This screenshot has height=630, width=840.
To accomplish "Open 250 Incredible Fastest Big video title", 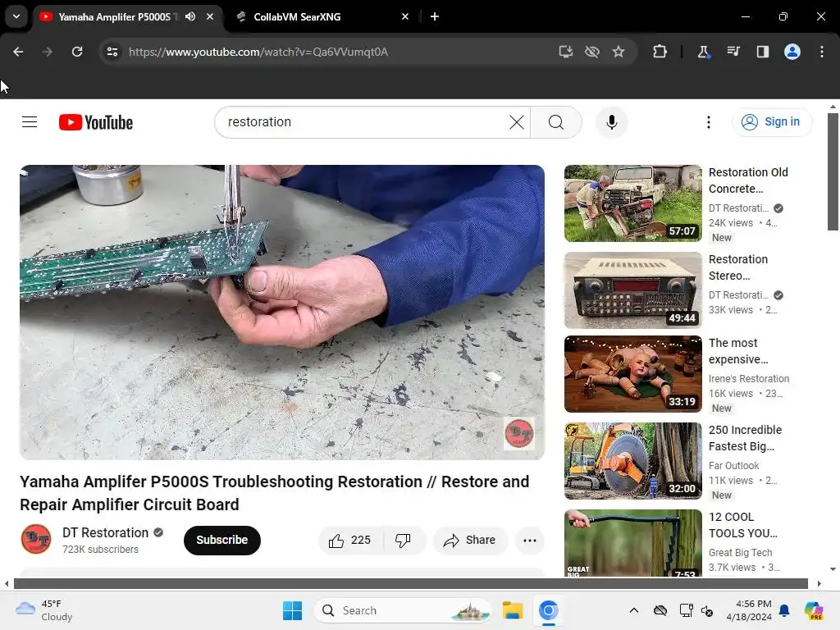I will (x=745, y=438).
